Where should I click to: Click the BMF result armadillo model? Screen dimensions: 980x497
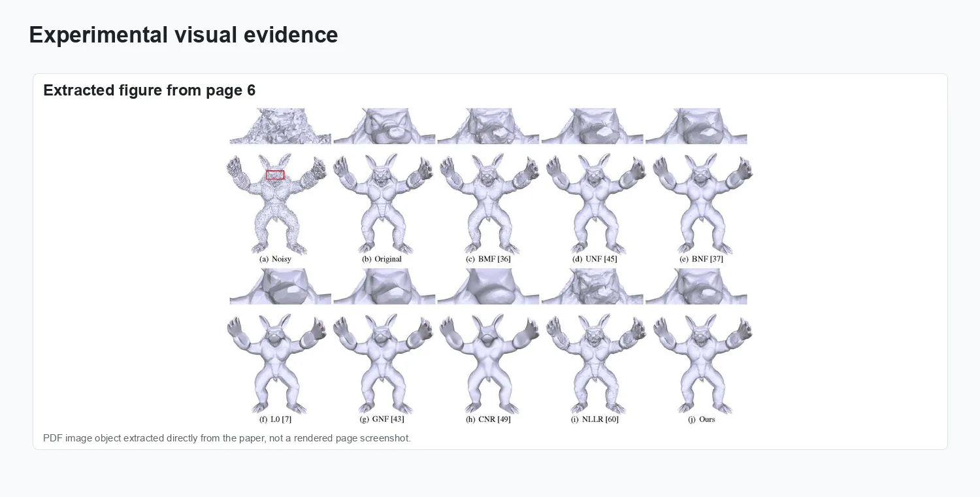pos(489,203)
